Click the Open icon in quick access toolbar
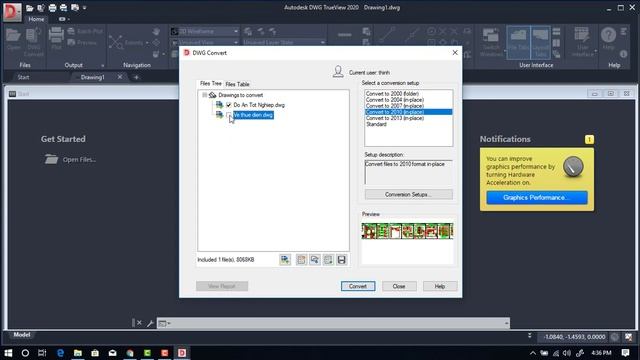640x360 pixels. click(29, 8)
